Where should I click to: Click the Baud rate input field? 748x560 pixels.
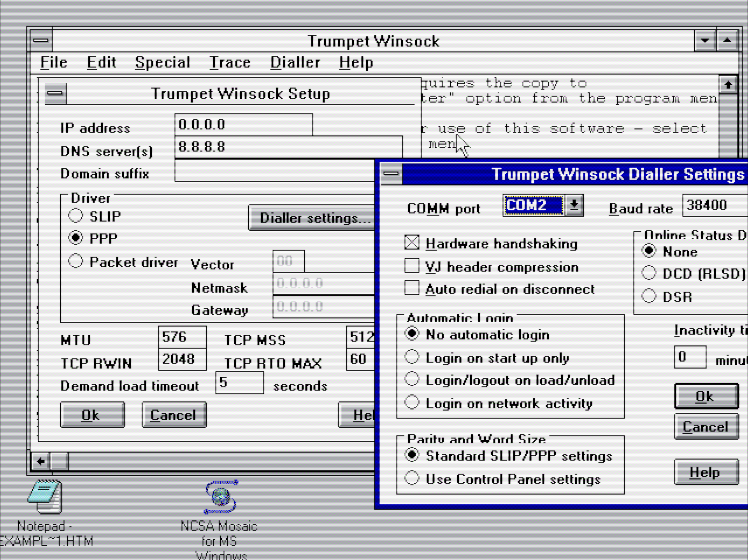(715, 205)
